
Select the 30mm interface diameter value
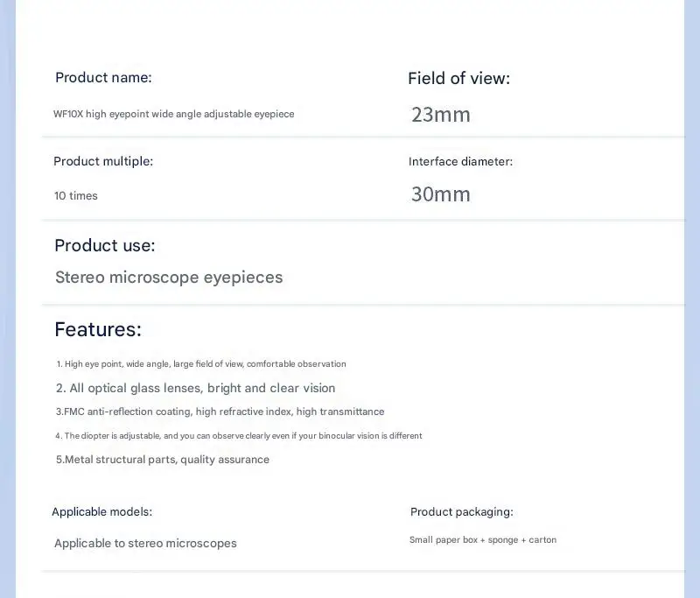441,194
